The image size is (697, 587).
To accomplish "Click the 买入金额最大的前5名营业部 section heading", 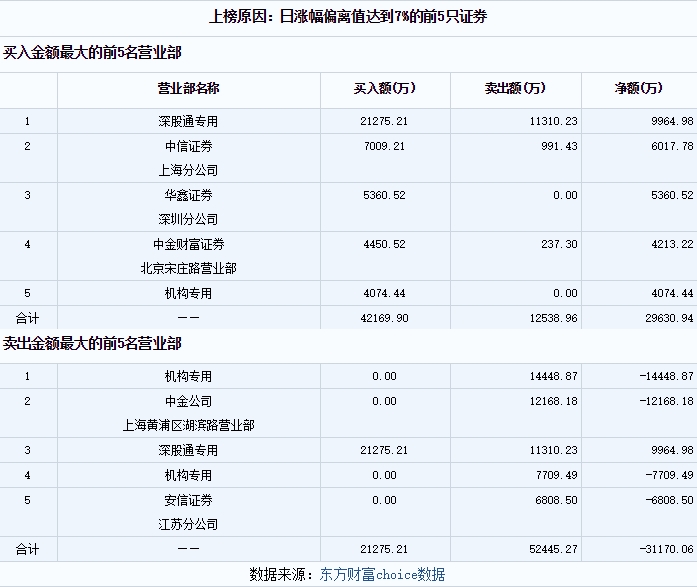I will click(x=92, y=52).
